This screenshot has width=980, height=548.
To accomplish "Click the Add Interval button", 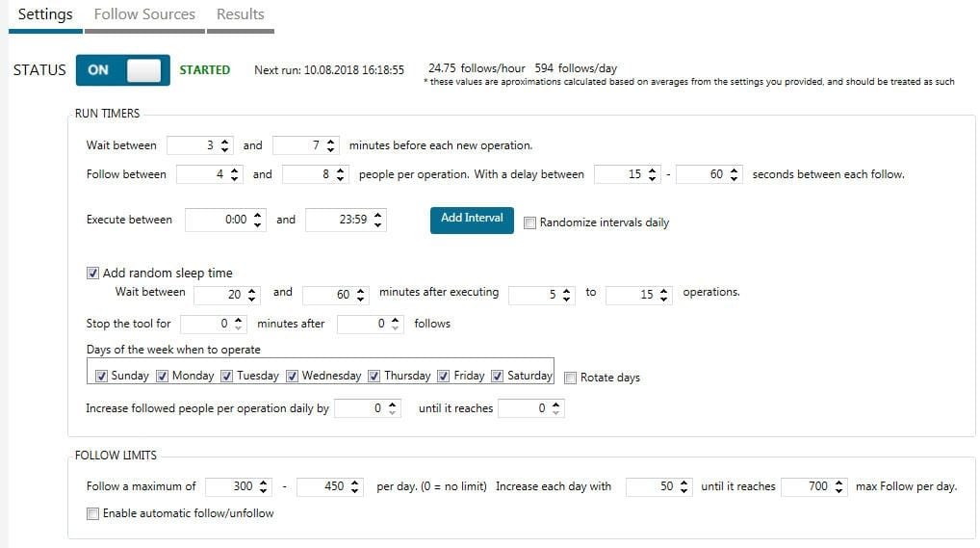I will pos(472,220).
